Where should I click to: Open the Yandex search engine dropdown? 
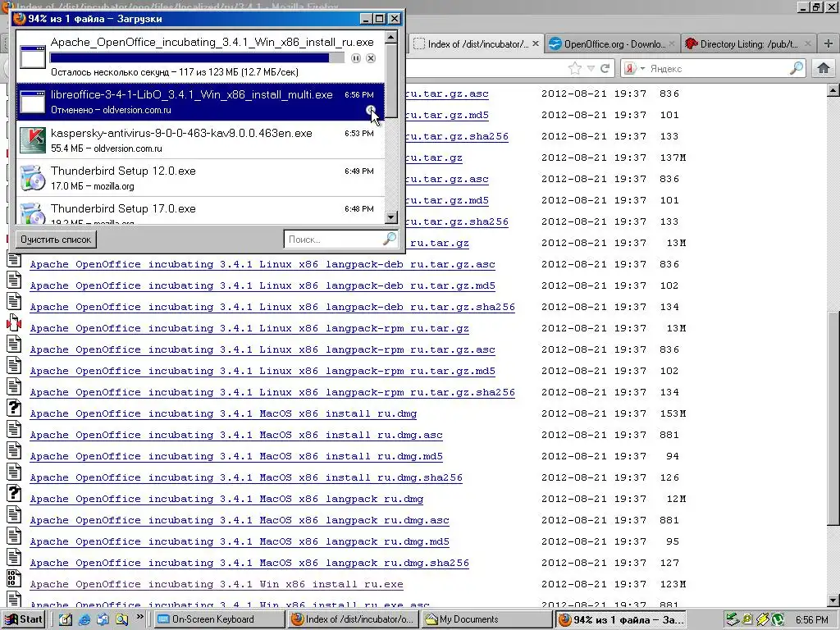(634, 69)
